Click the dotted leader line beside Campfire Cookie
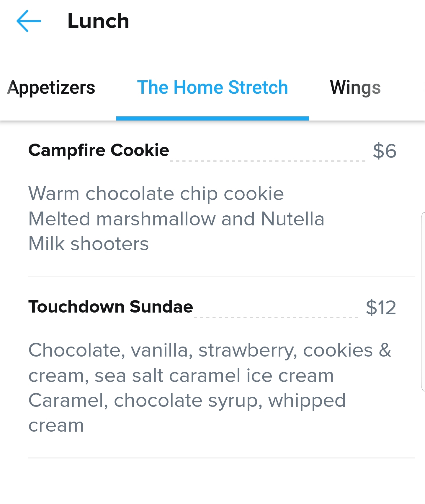The width and height of the screenshot is (425, 504). click(x=267, y=161)
